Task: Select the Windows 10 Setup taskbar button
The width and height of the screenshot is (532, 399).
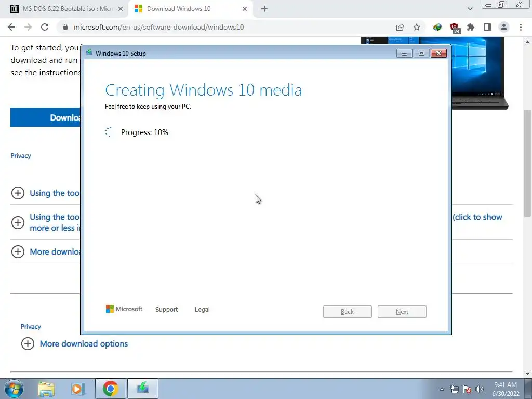Action: pyautogui.click(x=143, y=389)
